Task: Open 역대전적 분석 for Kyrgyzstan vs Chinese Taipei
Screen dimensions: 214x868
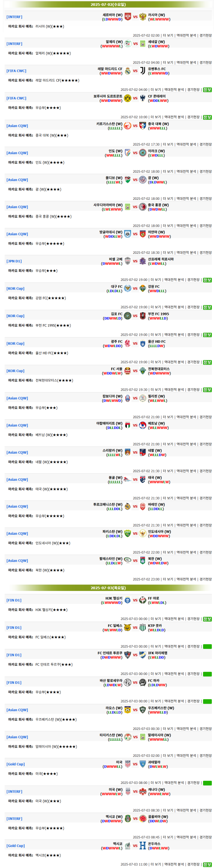Action: click(186, 144)
